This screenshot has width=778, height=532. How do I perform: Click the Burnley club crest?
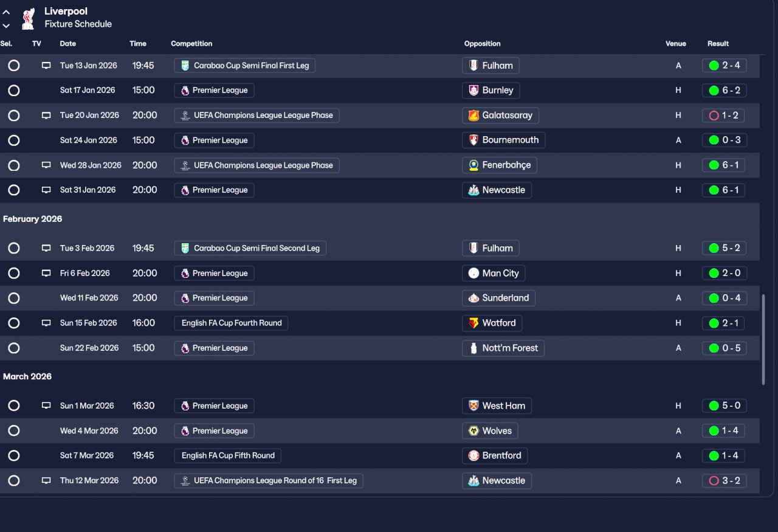[x=473, y=91]
